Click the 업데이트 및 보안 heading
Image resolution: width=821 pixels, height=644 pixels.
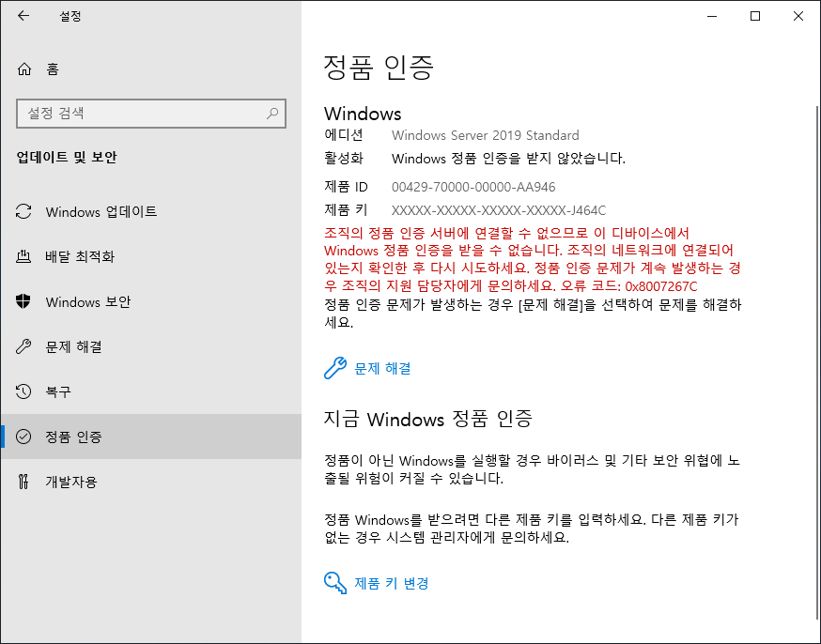pyautogui.click(x=67, y=157)
